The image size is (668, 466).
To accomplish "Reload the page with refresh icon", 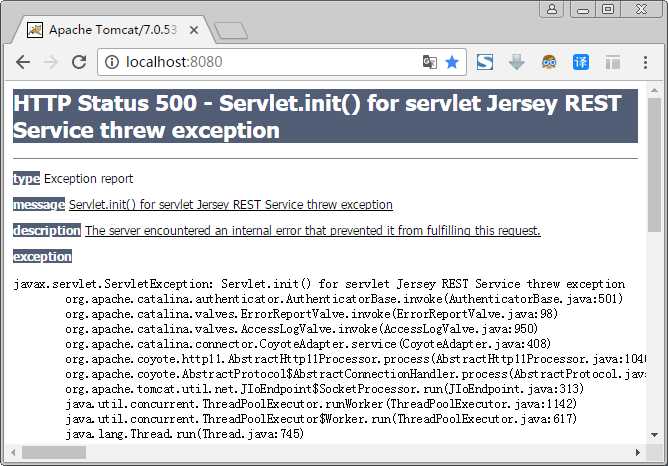I will click(79, 62).
